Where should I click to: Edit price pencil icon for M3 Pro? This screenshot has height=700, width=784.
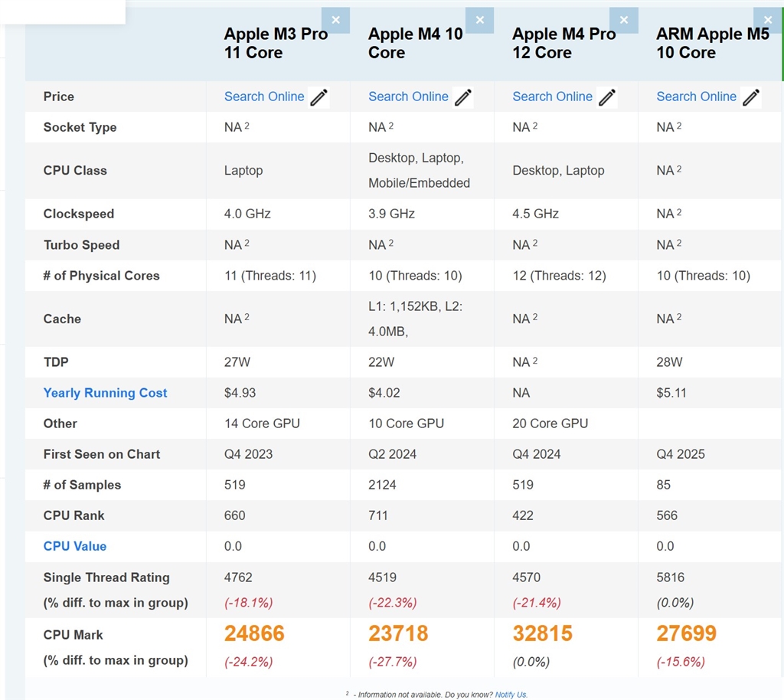[x=319, y=97]
